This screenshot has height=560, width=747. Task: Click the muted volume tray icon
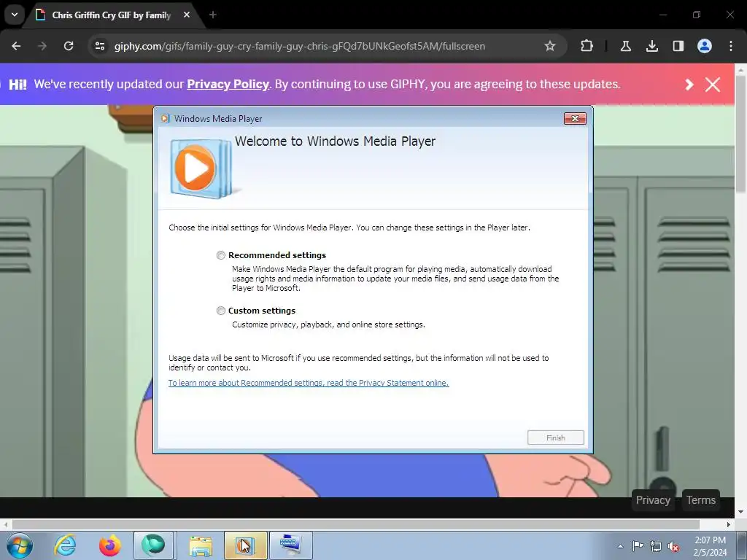[x=673, y=546]
